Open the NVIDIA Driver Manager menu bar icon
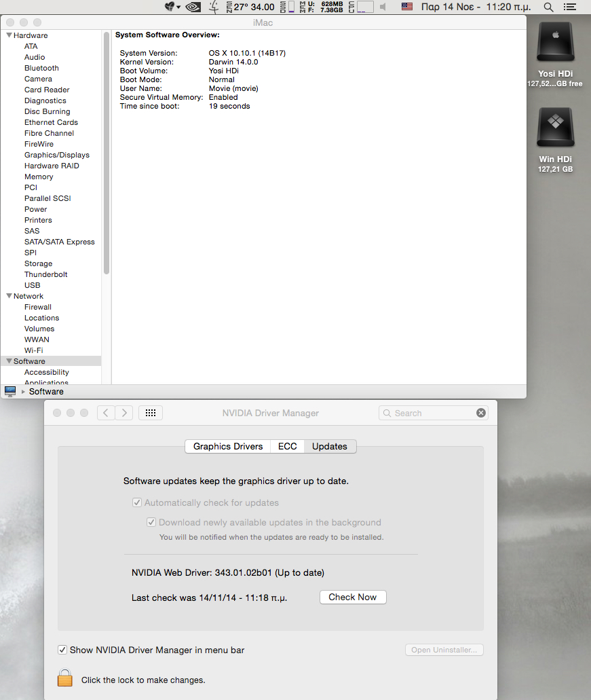 coord(193,7)
